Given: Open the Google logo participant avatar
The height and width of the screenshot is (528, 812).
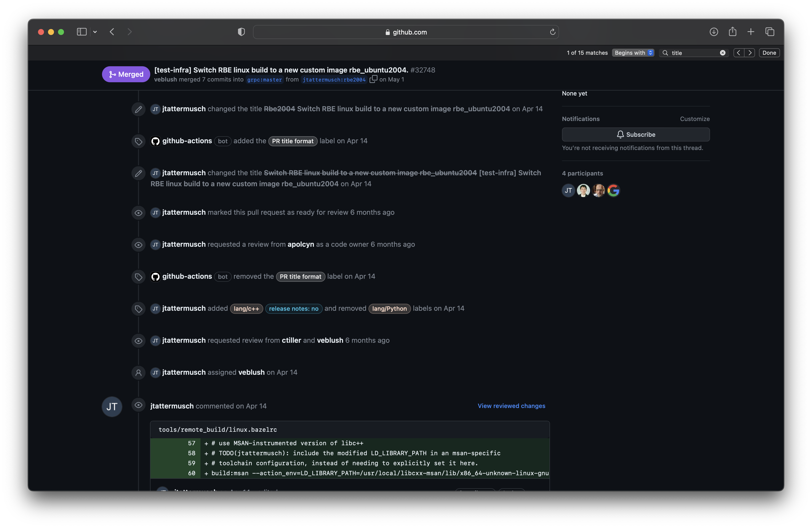Looking at the screenshot, I should pos(613,190).
